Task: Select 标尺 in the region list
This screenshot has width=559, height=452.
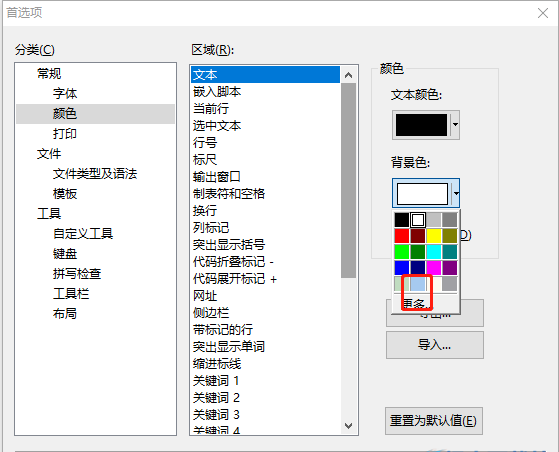Action: pos(265,160)
